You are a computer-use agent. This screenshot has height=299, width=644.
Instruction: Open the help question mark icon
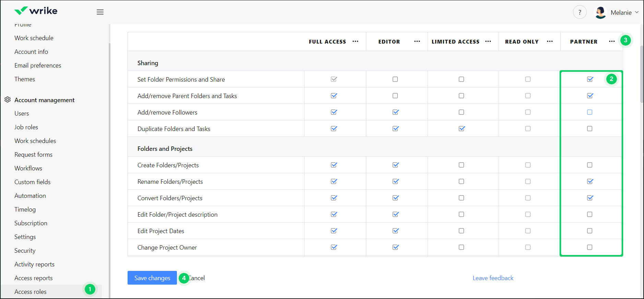click(580, 12)
